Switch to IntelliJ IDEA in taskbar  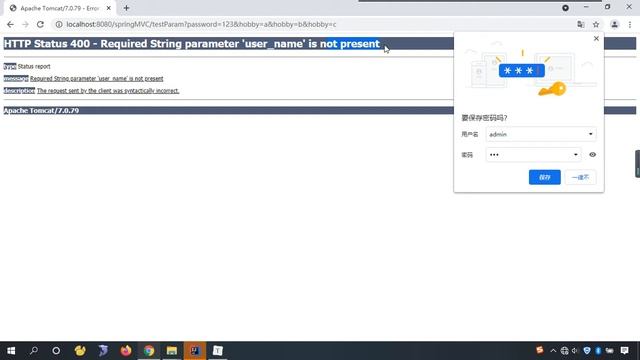pyautogui.click(x=195, y=351)
